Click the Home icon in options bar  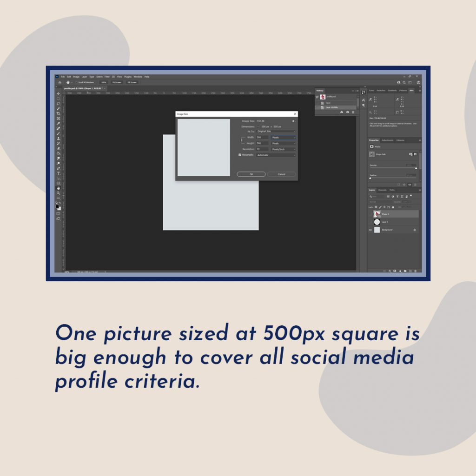[x=60, y=82]
